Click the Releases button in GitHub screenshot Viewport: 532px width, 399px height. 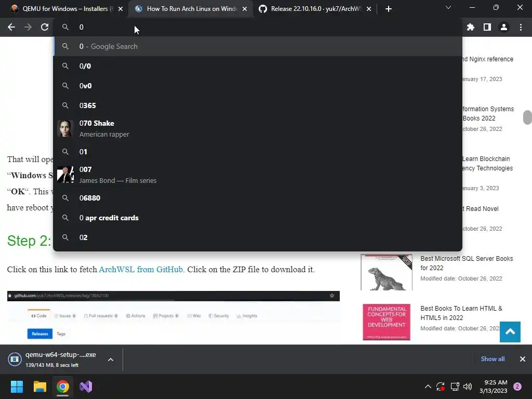coord(40,334)
